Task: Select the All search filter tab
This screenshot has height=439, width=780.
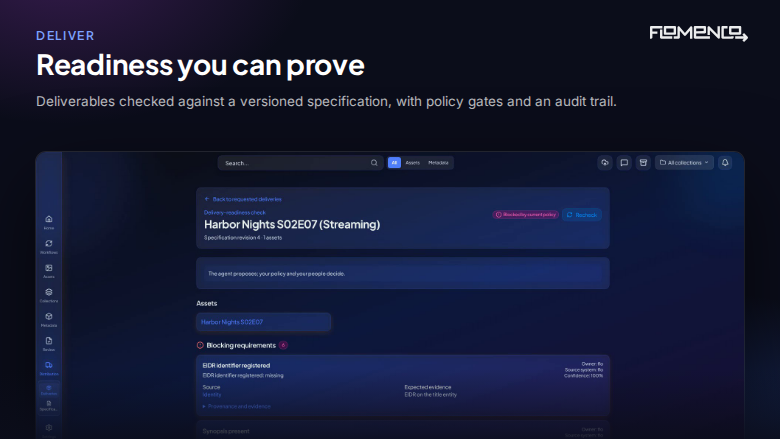Action: coord(394,163)
